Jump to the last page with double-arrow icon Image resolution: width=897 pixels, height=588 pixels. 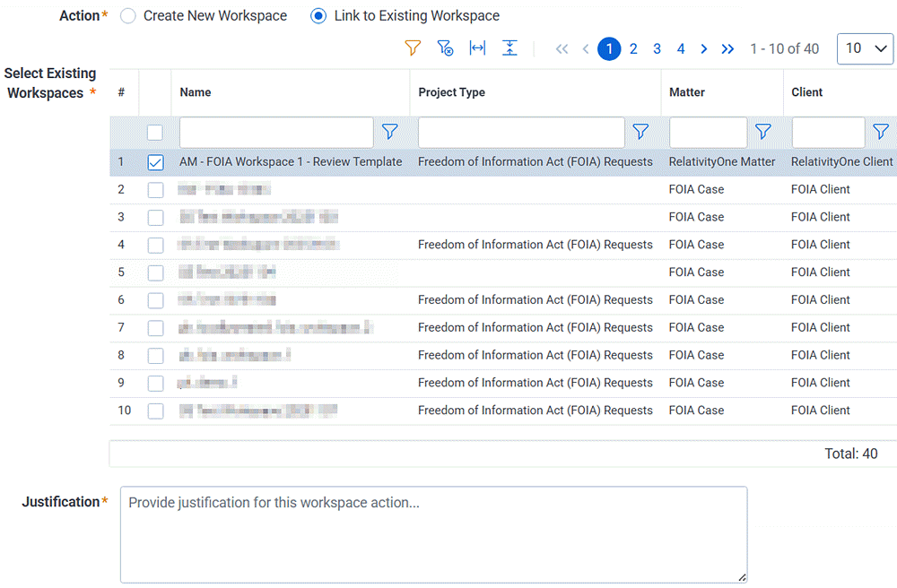(x=727, y=48)
